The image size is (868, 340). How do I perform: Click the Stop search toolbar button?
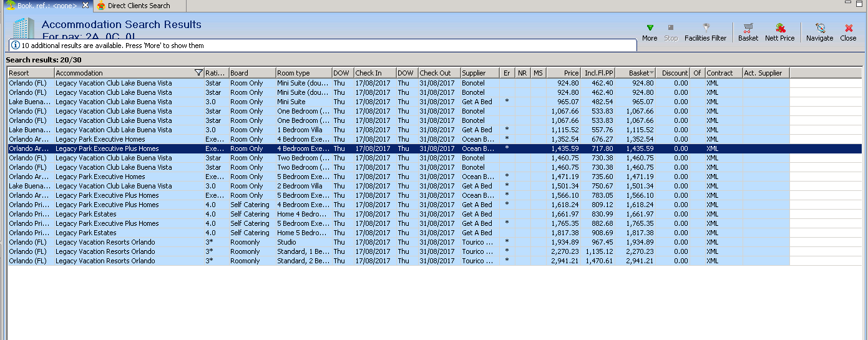point(671,32)
